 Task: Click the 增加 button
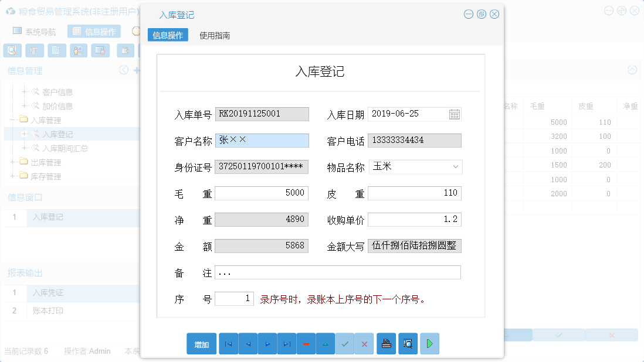(201, 344)
